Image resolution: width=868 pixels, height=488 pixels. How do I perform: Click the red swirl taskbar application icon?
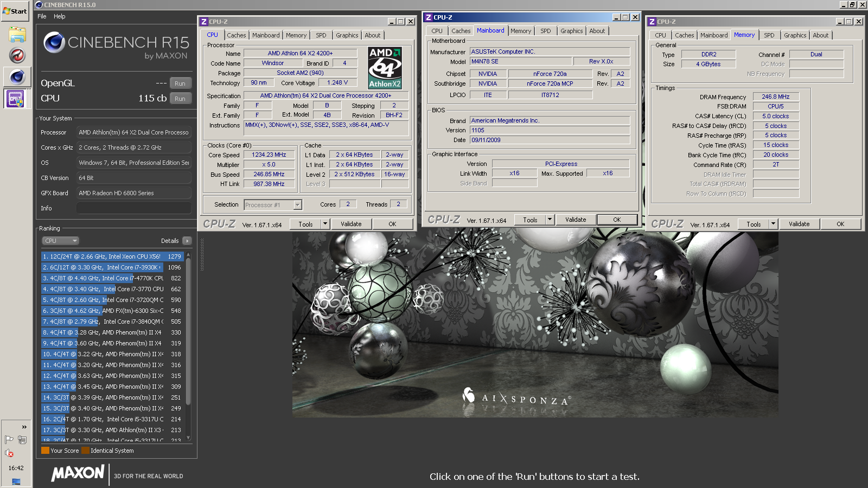(17, 55)
